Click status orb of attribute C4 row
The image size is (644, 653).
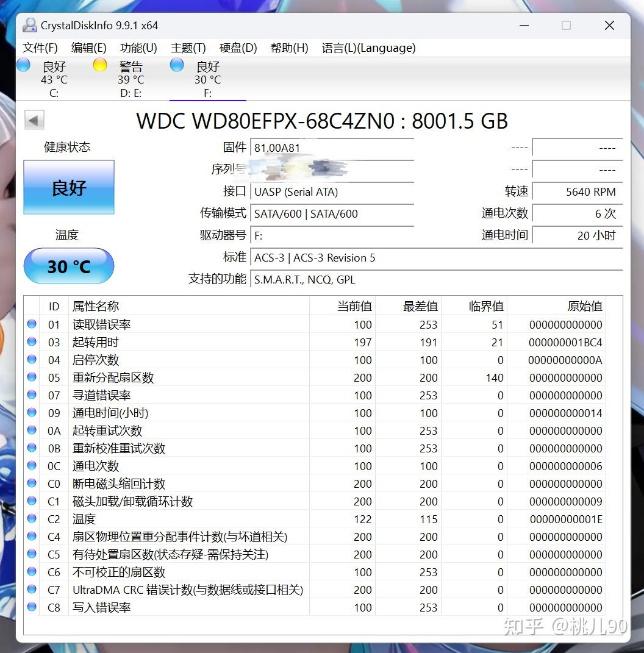(x=32, y=536)
